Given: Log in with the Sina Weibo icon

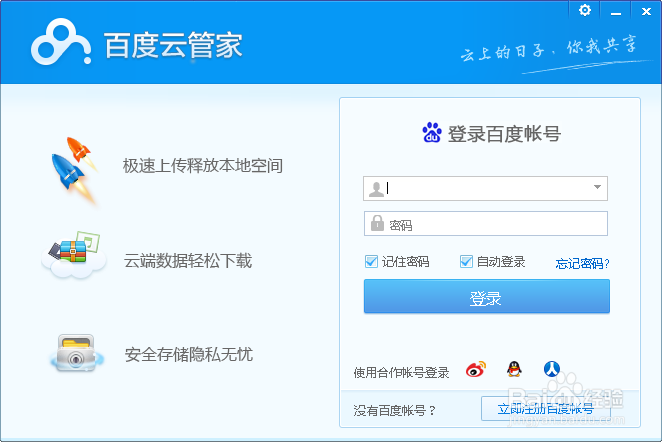Looking at the screenshot, I should tap(476, 369).
